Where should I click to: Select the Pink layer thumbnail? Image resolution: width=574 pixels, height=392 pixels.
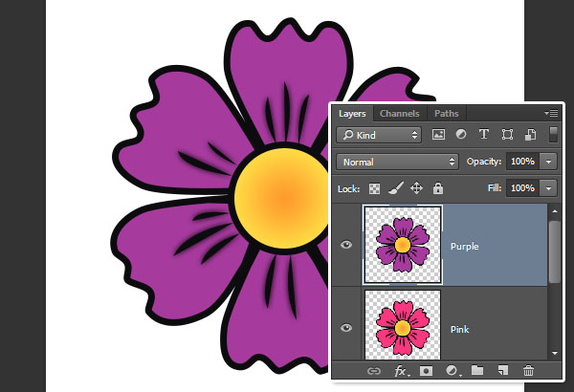pyautogui.click(x=403, y=325)
